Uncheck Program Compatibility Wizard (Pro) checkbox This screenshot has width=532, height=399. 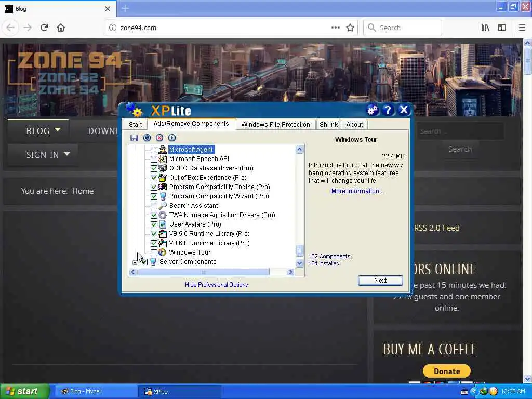154,196
